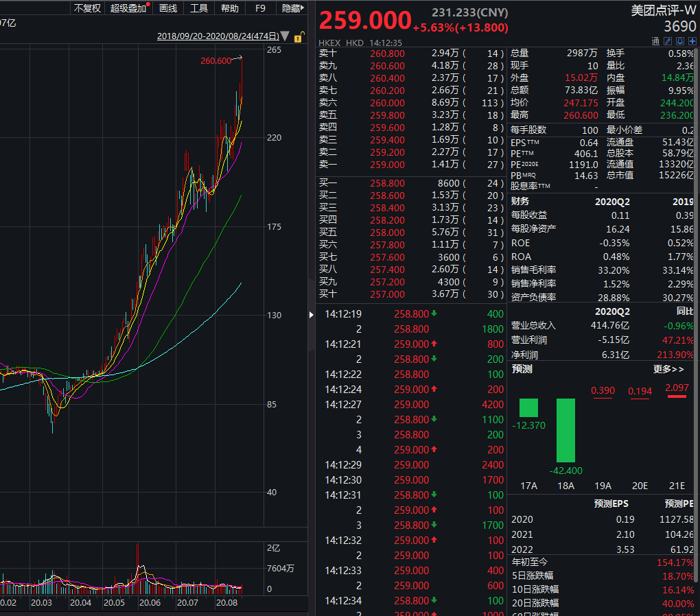Image resolution: width=700 pixels, height=616 pixels.
Task: Click the 21E forecast value 2.097
Action: 677,388
